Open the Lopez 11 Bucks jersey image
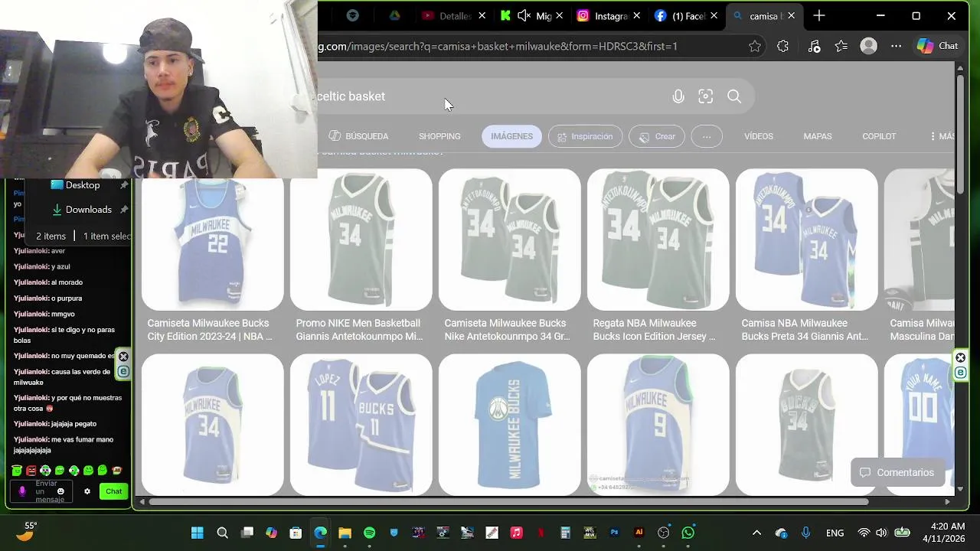 (x=361, y=424)
